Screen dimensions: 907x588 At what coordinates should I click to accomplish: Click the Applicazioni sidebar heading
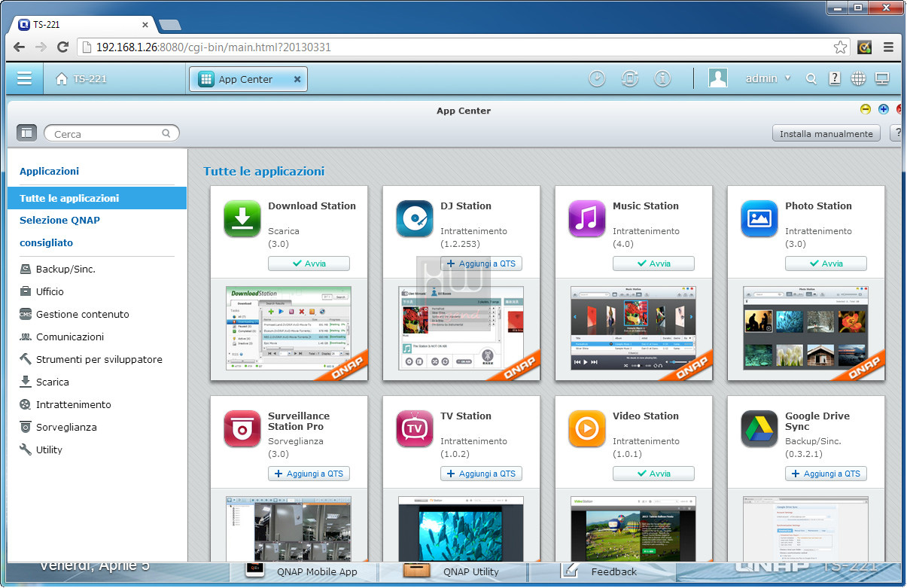pos(49,171)
